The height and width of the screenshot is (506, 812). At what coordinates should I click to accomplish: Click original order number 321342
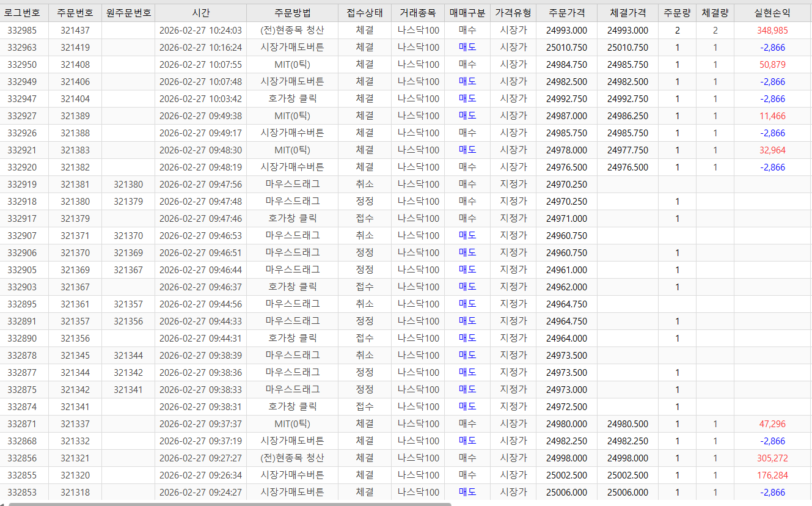coord(128,372)
